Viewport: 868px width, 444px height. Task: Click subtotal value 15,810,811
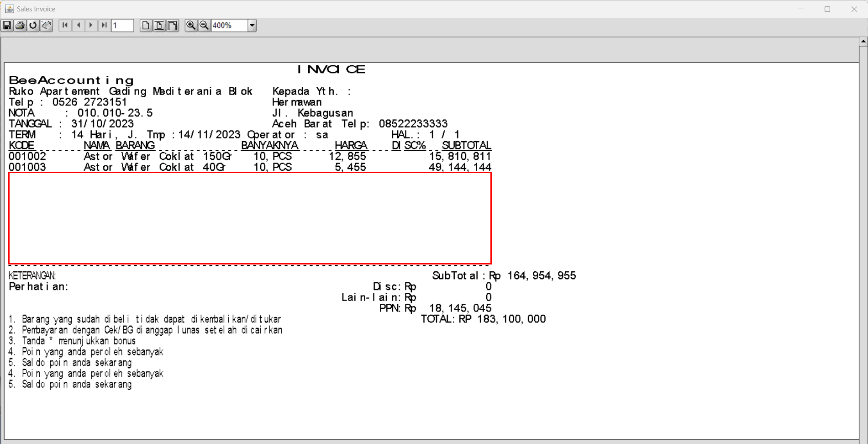460,156
